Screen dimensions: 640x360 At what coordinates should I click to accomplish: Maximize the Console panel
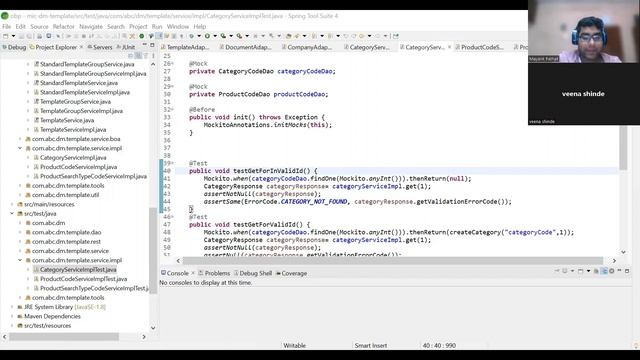[627, 271]
